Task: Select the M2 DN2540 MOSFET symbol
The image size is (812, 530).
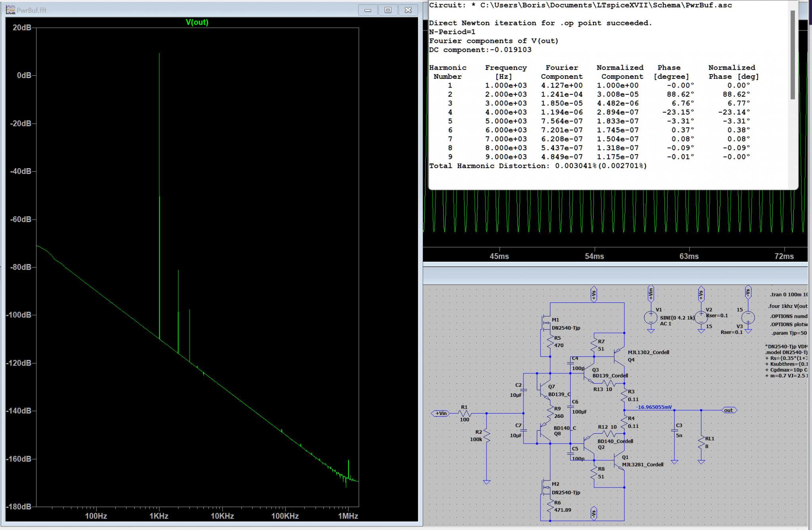Action: click(x=546, y=487)
